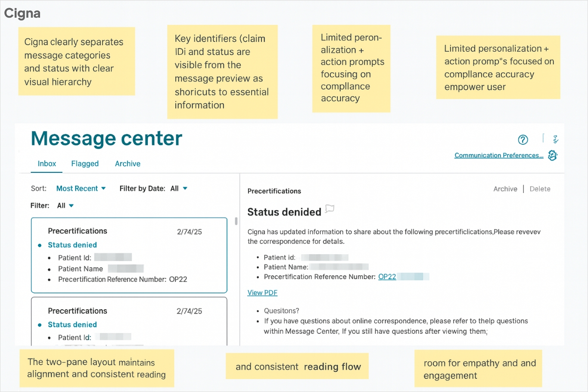Go to the Archive tab
Image resolution: width=588 pixels, height=392 pixels.
click(128, 164)
